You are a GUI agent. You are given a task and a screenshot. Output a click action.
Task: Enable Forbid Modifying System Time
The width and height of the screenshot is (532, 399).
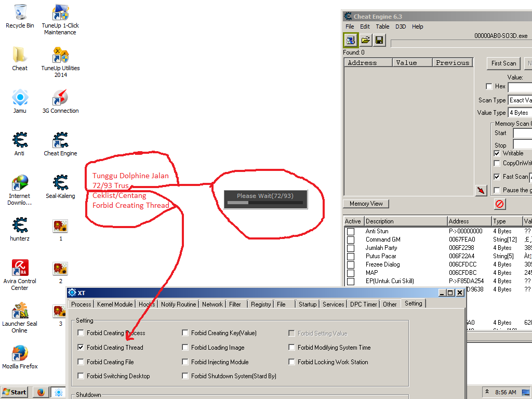click(291, 347)
